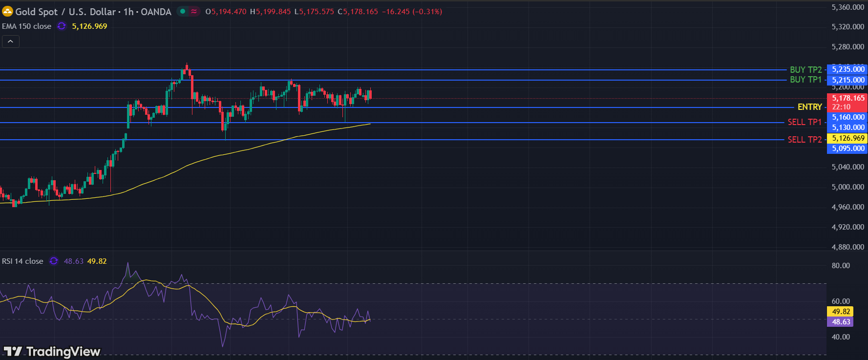This screenshot has height=360, width=868.
Task: Click the BUY TP1 line label
Action: [805, 80]
